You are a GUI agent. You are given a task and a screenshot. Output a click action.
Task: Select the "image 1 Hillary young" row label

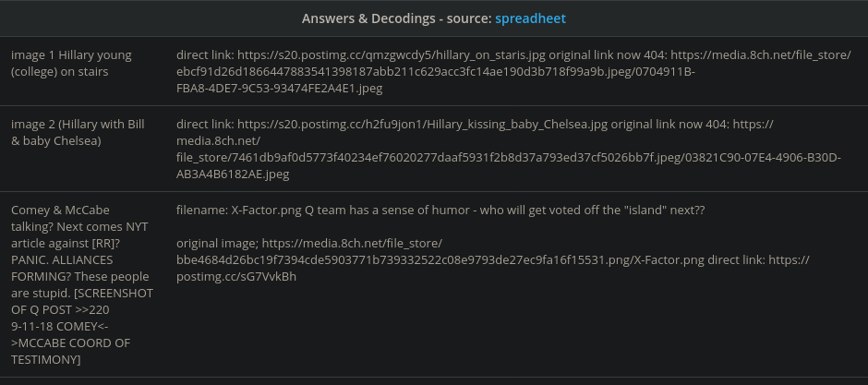coord(71,55)
